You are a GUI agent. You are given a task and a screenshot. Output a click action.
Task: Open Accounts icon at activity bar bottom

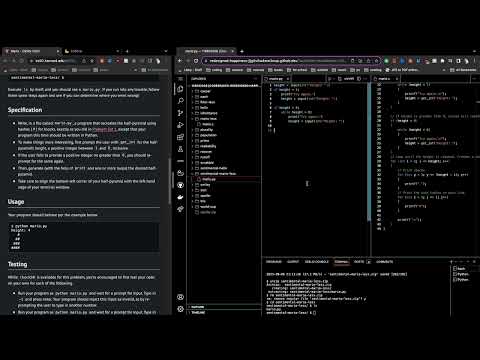pyautogui.click(x=180, y=297)
